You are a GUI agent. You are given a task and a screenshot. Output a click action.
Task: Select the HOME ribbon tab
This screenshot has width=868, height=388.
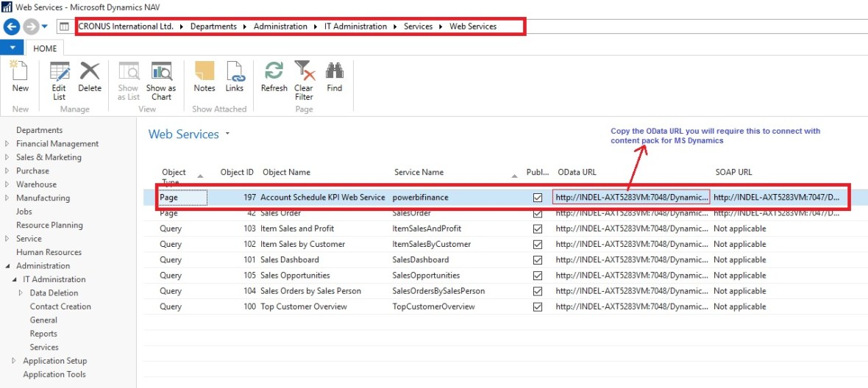(45, 48)
